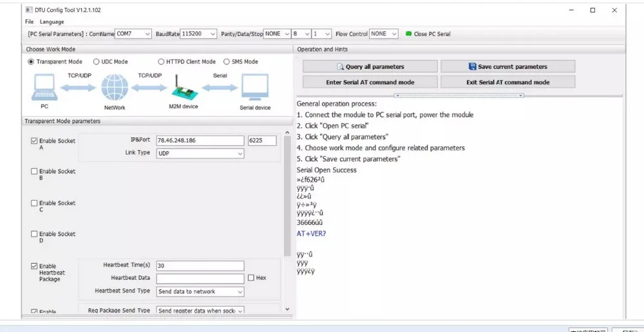This screenshot has width=644, height=332.
Task: Click the IP address field 78.46.248.186
Action: (x=200, y=141)
